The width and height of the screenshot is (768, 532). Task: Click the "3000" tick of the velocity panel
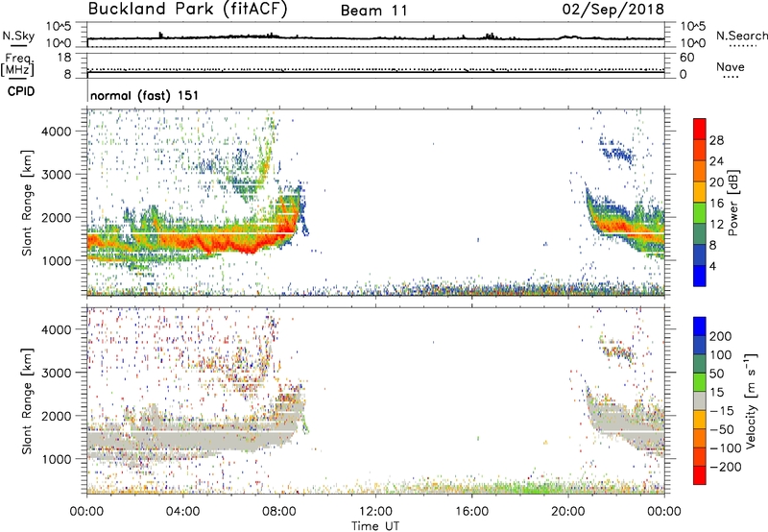point(57,373)
